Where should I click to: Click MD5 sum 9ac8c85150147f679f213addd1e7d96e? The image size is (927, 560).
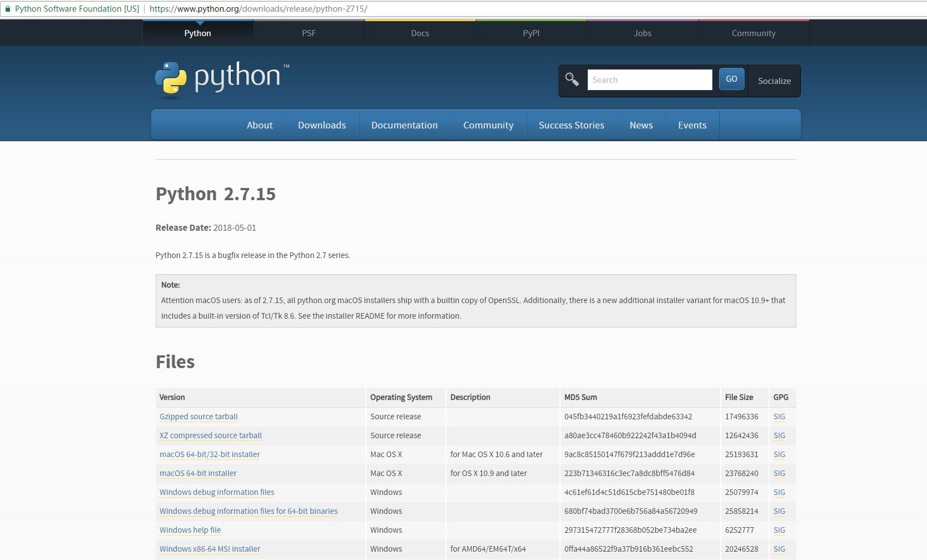tap(629, 454)
